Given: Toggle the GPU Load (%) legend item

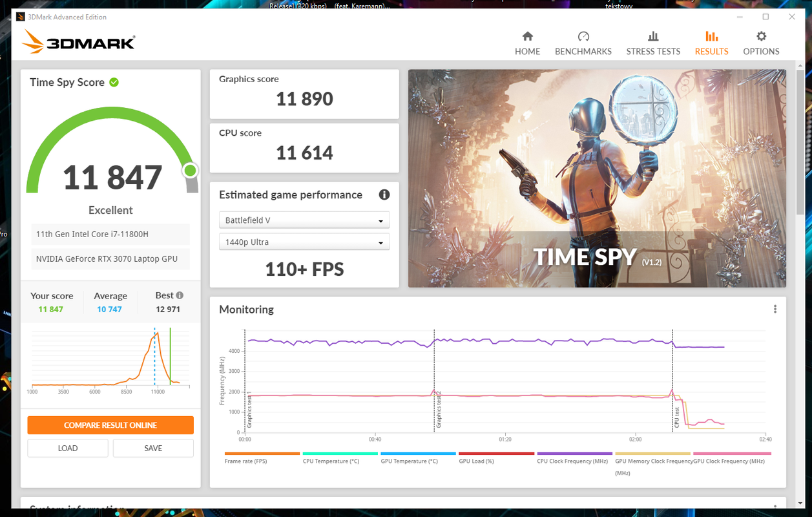Looking at the screenshot, I should [x=497, y=458].
